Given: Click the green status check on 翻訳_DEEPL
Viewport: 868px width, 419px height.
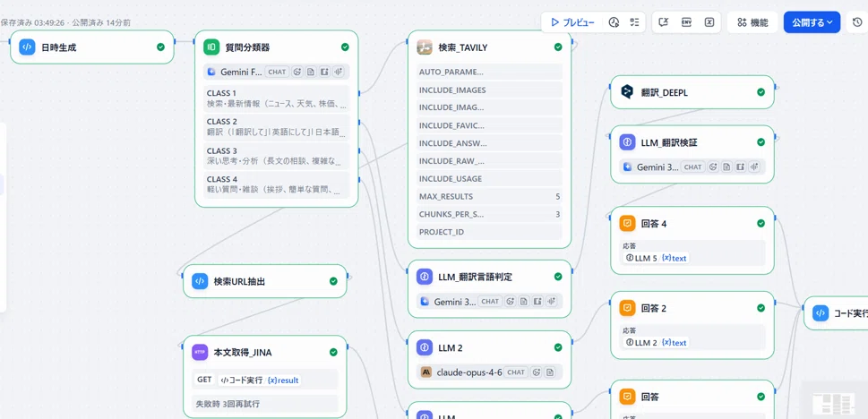Looking at the screenshot, I should 761,92.
